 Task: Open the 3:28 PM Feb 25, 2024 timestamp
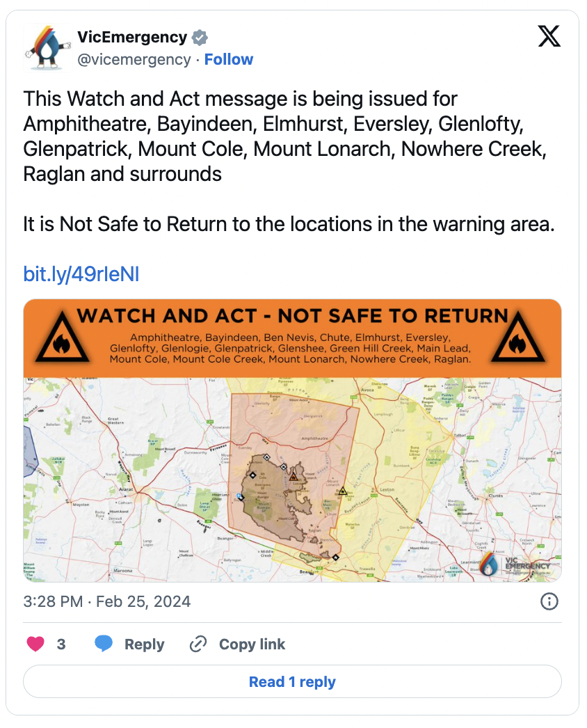pos(106,601)
